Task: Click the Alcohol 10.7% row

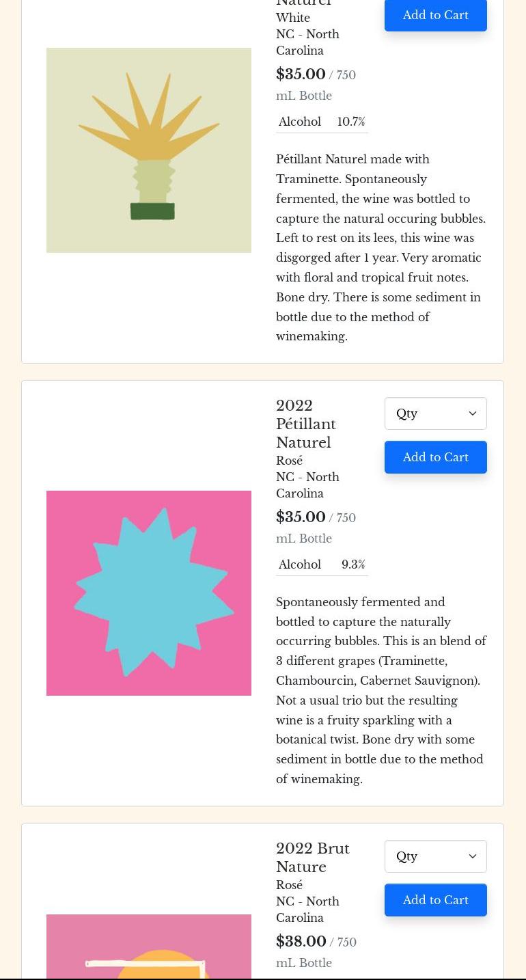Action: [322, 122]
